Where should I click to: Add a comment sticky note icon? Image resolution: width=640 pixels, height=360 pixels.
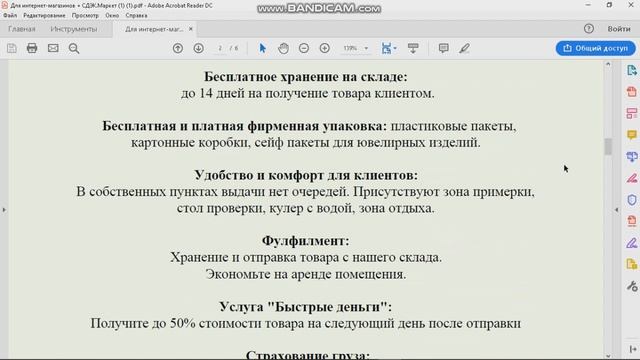(443, 48)
